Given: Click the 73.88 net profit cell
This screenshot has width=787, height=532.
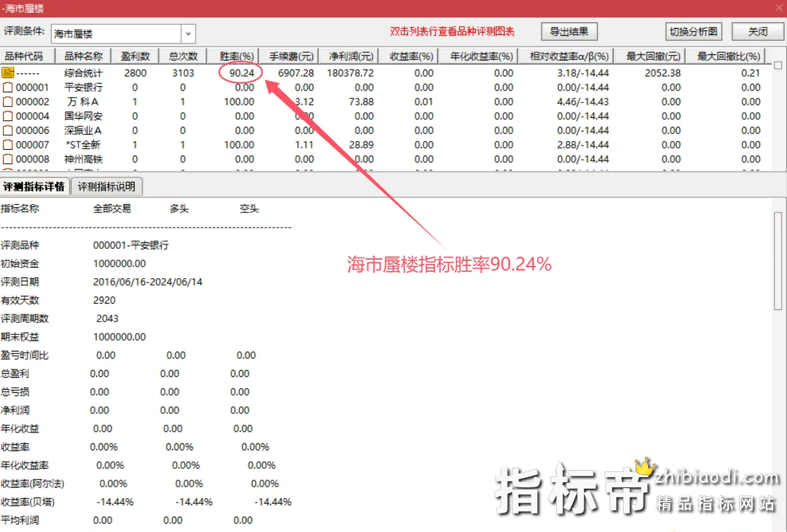Looking at the screenshot, I should [x=362, y=101].
